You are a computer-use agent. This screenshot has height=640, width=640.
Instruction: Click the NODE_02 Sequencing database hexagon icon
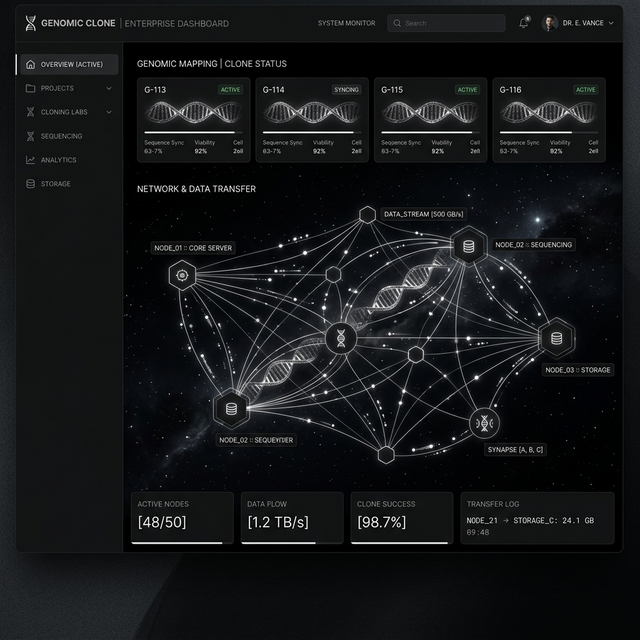point(467,246)
